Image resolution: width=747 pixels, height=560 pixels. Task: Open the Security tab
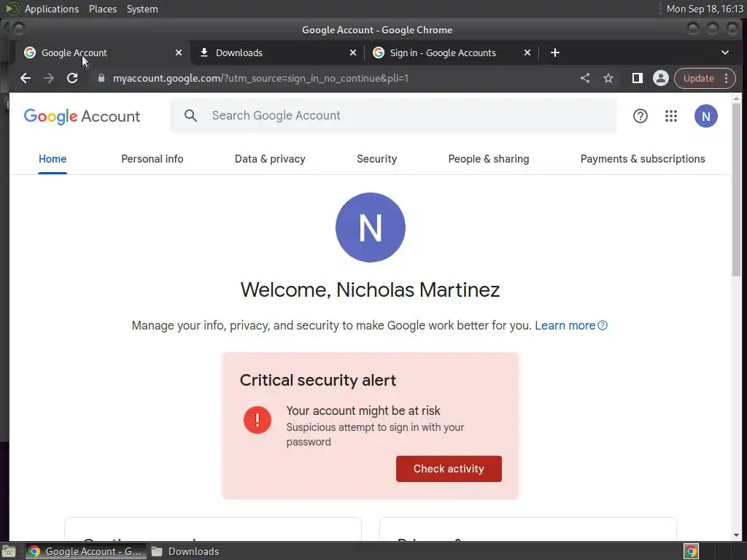pos(377,159)
